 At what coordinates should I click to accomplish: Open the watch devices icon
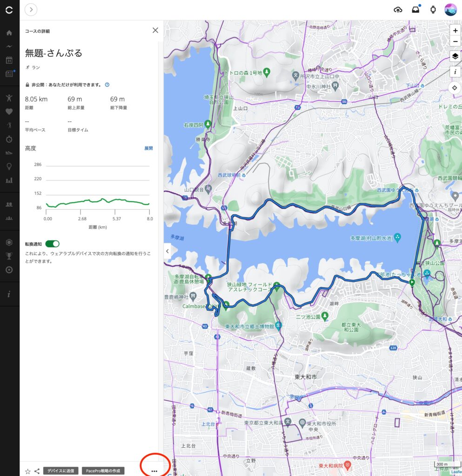point(433,10)
